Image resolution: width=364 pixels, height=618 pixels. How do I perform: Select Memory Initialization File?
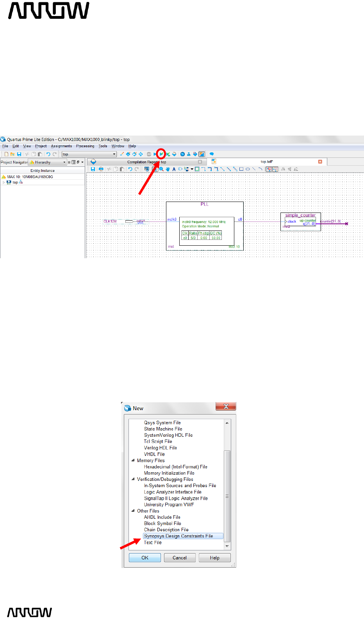pyautogui.click(x=169, y=473)
